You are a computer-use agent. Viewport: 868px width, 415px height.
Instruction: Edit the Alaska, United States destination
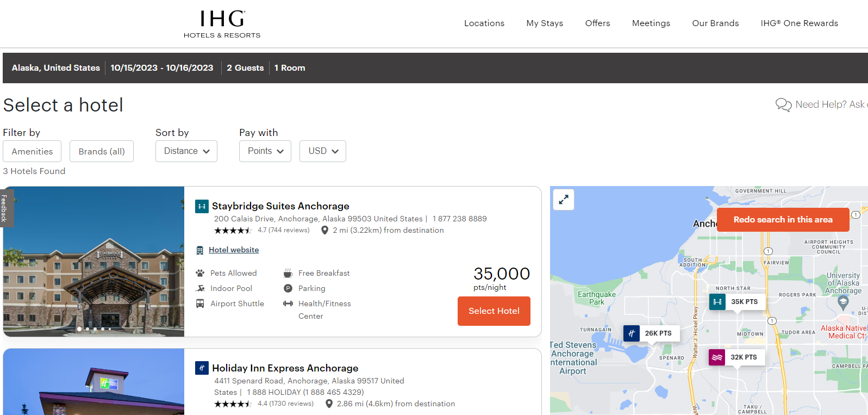[56, 68]
